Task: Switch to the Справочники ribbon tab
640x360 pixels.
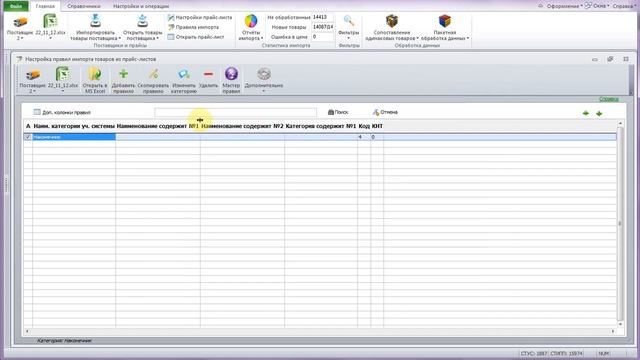Action: tap(84, 7)
